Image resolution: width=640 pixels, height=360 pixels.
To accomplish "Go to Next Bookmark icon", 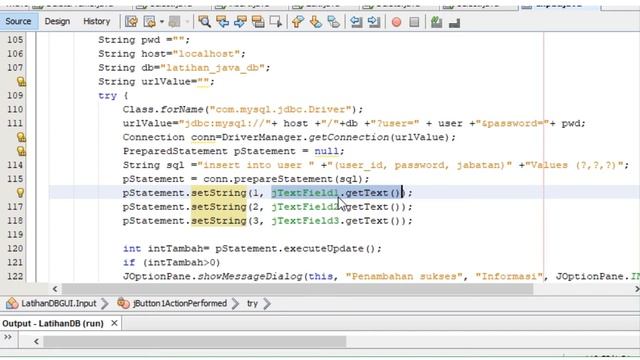I will (x=316, y=22).
